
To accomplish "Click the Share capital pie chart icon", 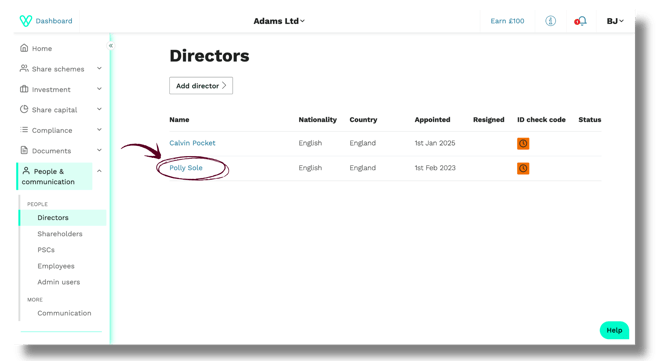I will coord(24,109).
